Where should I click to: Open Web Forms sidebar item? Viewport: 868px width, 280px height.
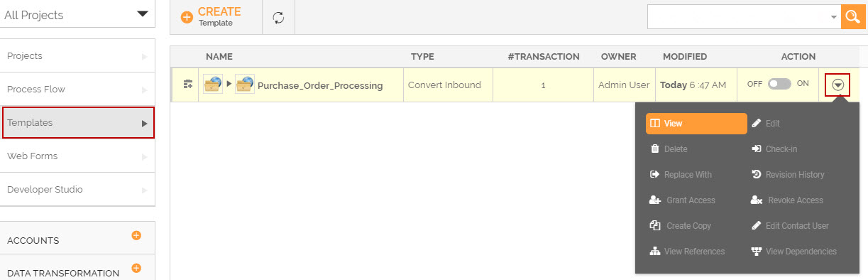pyautogui.click(x=77, y=156)
